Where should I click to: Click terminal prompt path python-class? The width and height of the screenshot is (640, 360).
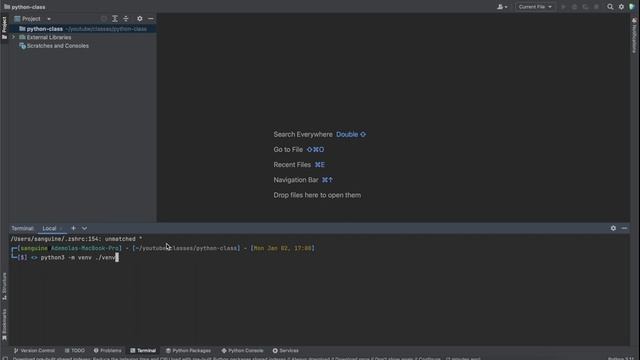coord(186,248)
